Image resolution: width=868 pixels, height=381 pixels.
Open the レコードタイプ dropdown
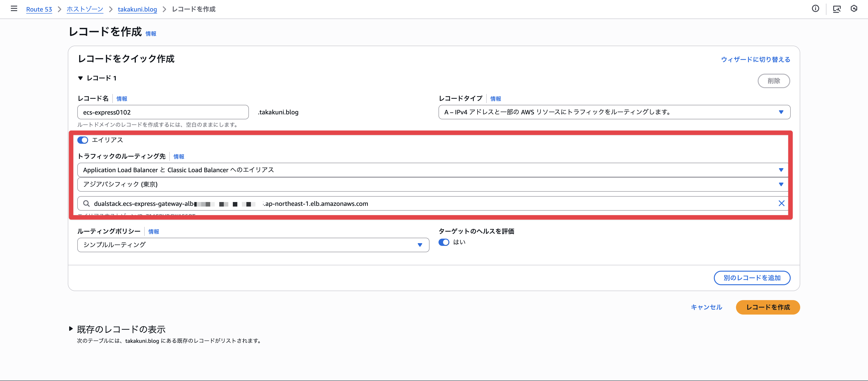tap(614, 112)
